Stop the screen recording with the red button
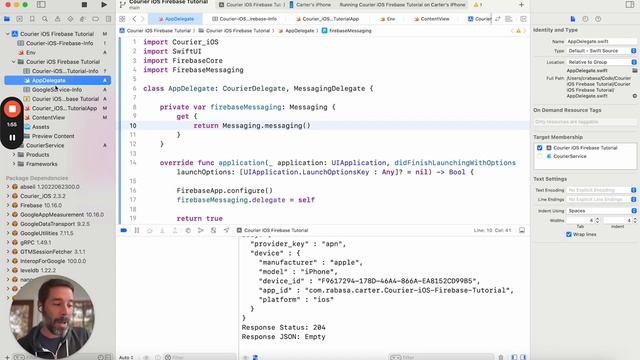640x360 pixels. pyautogui.click(x=12, y=109)
